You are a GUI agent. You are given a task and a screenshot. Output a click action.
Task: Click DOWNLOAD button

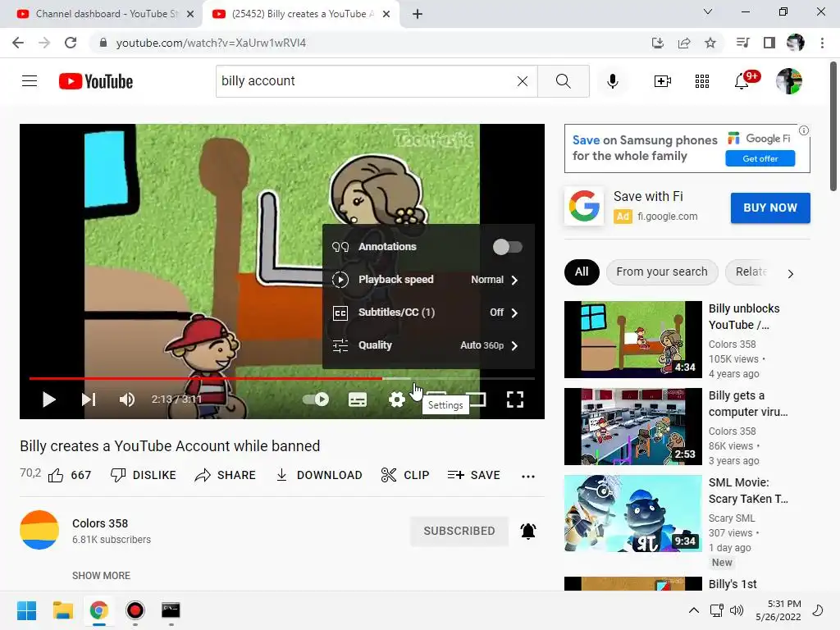[x=319, y=475]
